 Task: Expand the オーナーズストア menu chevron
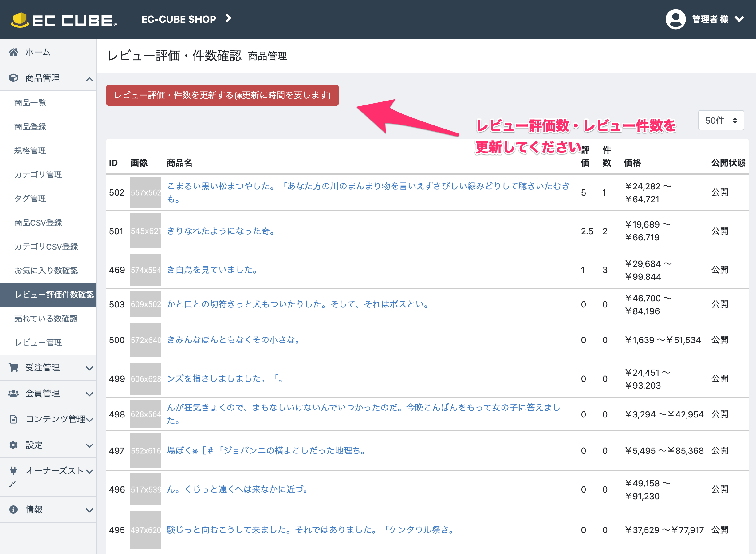[89, 472]
